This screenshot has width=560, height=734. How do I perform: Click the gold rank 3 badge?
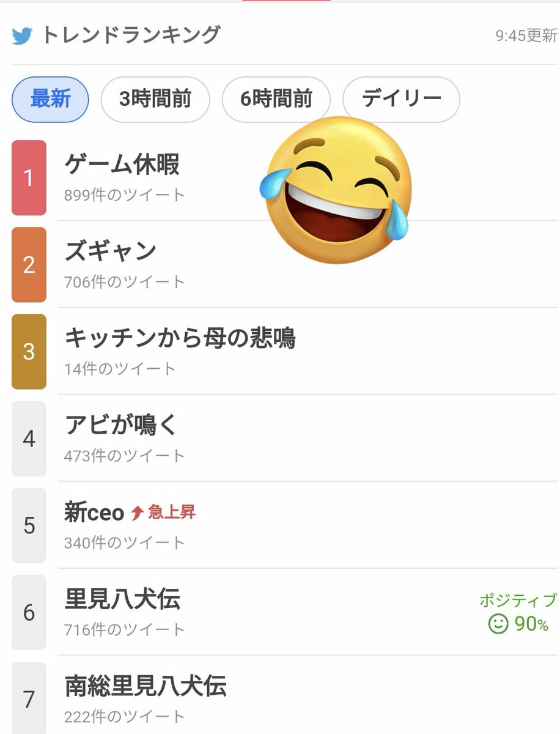click(x=29, y=352)
